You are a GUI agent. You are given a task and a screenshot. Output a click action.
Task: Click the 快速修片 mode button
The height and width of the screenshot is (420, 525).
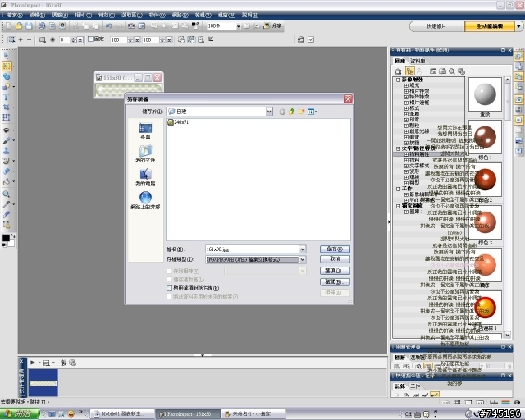[436, 26]
